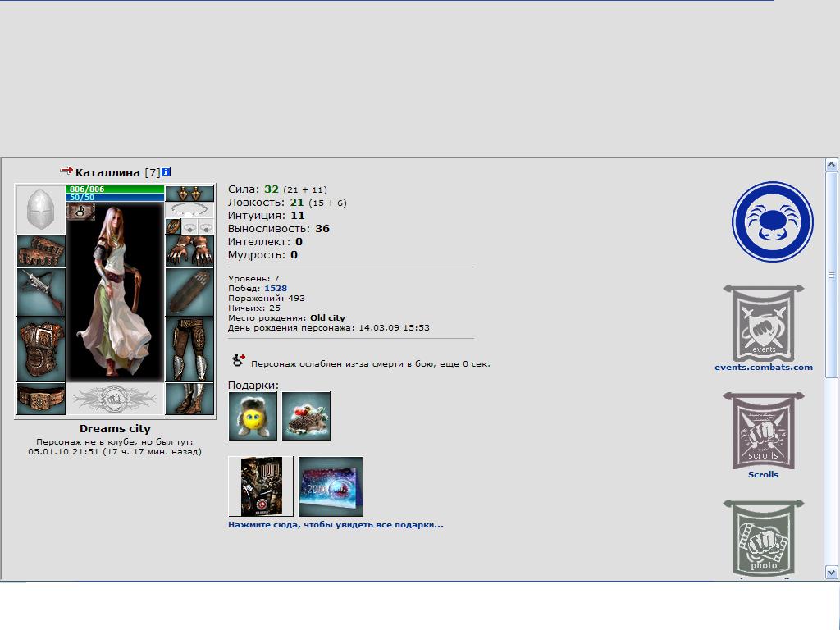Screen dimensions: 840x630
Task: Open the leather bracers equipment slot
Action: [x=41, y=251]
